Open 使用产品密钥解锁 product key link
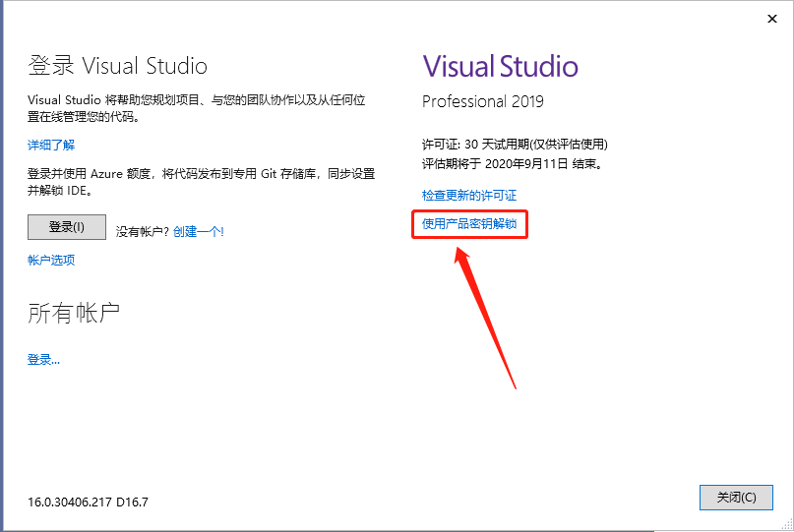The image size is (794, 532). coord(469,224)
